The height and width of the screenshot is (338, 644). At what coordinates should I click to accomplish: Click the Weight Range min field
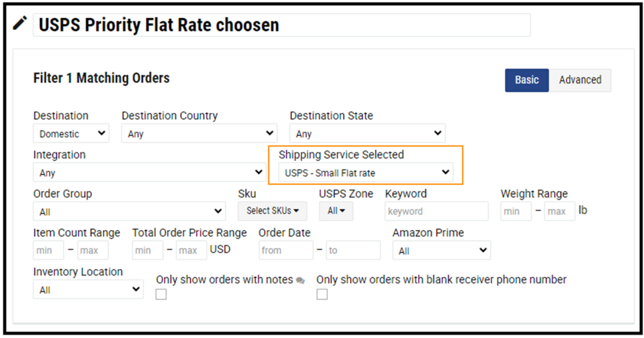(515, 211)
